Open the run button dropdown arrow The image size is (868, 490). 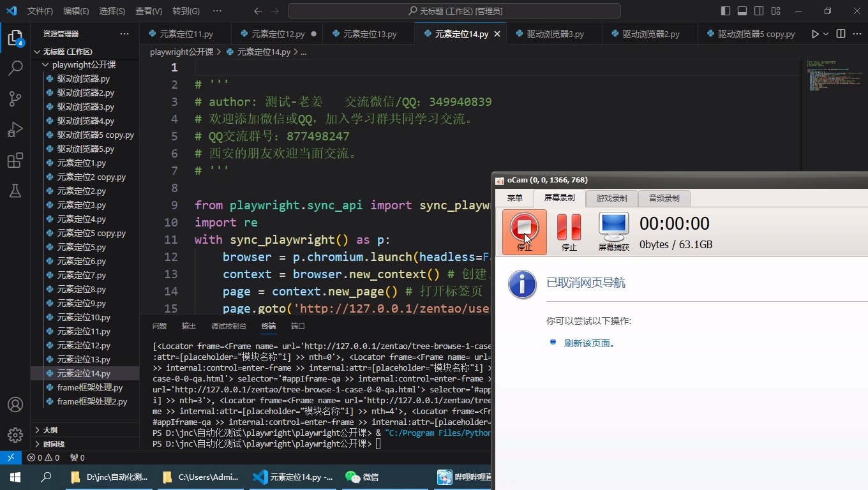coord(826,34)
